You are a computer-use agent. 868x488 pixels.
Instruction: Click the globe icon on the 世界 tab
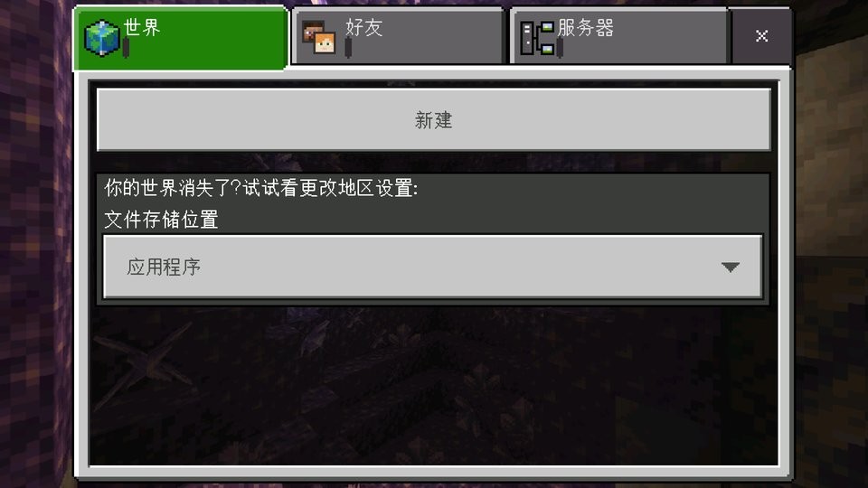click(102, 38)
